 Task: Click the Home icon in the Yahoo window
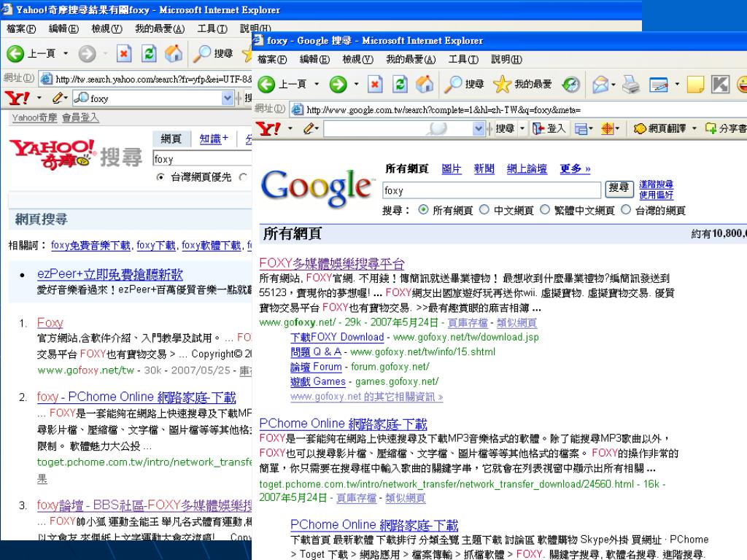click(174, 54)
